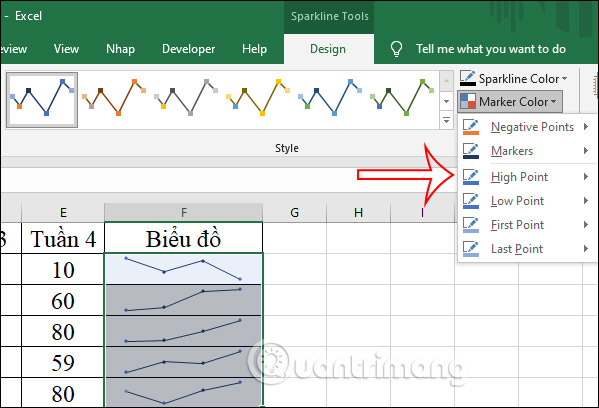Image resolution: width=599 pixels, height=408 pixels.
Task: Click the Markers dark blue pen icon
Action: [471, 151]
